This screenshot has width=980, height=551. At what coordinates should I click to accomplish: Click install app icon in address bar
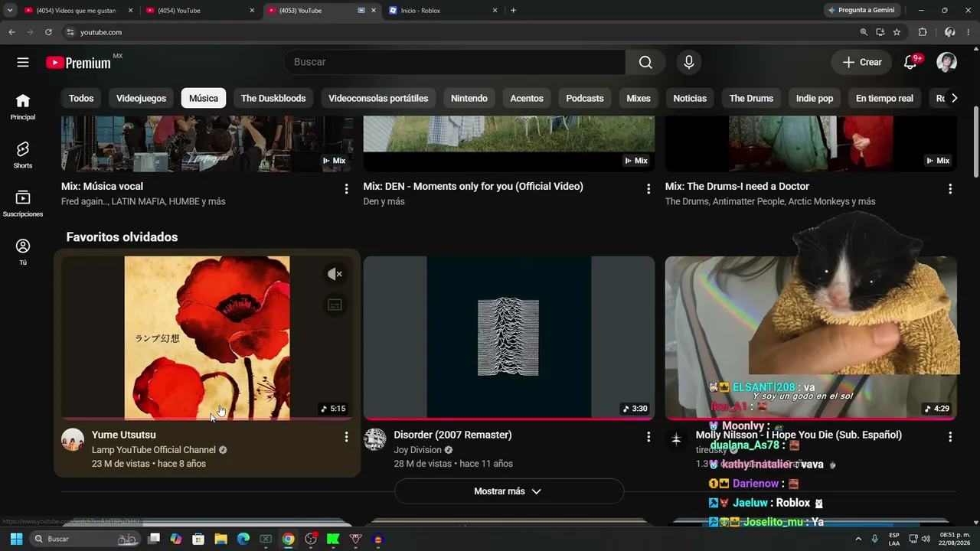coord(880,32)
